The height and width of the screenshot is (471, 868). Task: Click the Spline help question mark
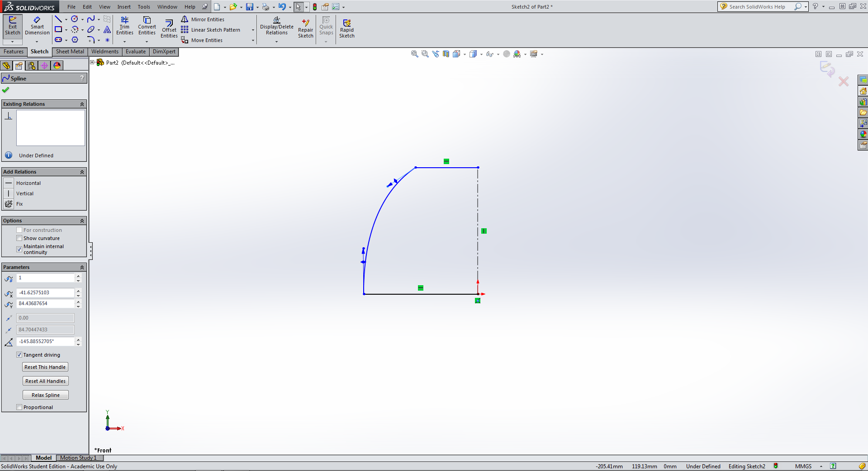pyautogui.click(x=82, y=78)
